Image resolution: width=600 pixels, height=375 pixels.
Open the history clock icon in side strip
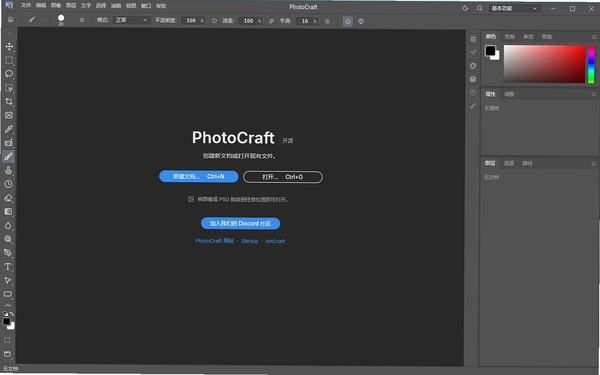pyautogui.click(x=473, y=93)
